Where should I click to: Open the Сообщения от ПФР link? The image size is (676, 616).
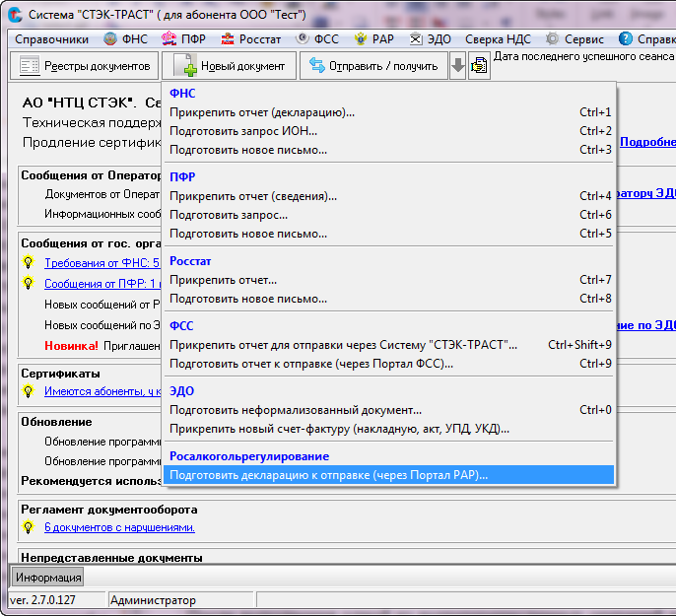tap(102, 283)
